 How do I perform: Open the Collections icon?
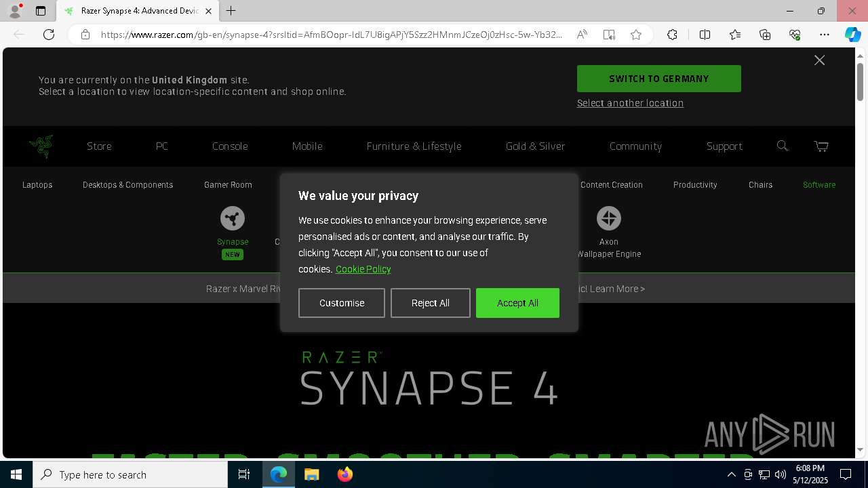(x=765, y=35)
